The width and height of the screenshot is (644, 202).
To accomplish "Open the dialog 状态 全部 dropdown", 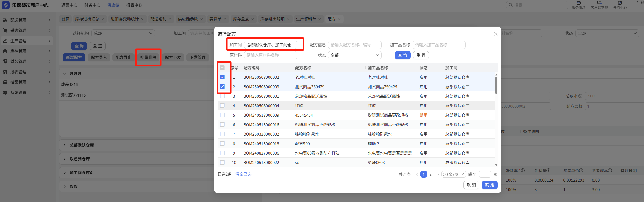I will tap(355, 55).
